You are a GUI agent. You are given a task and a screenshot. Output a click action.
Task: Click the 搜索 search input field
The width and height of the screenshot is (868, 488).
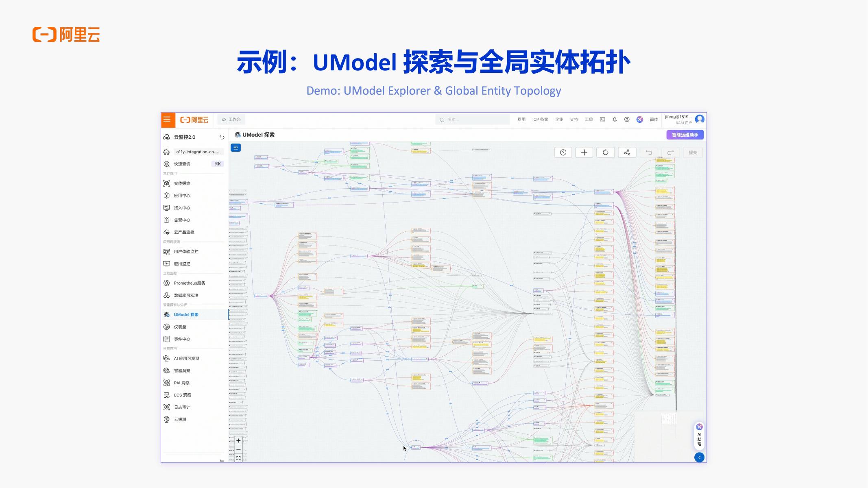point(473,120)
